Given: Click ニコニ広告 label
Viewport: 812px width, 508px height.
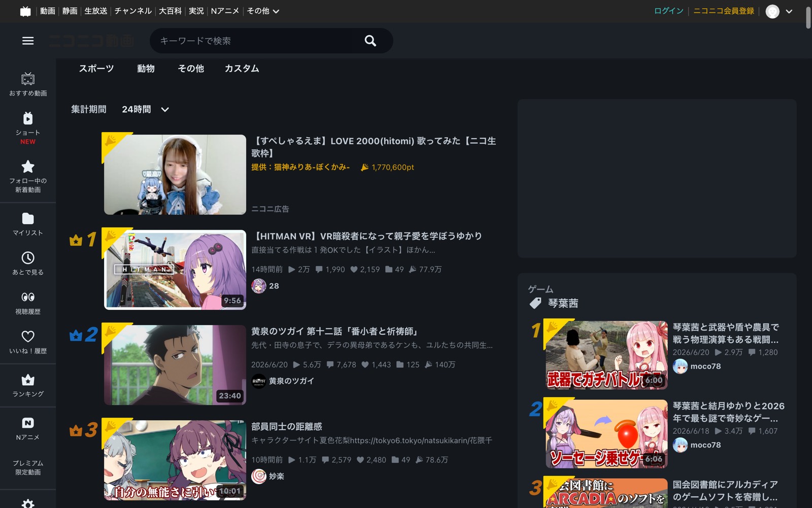Looking at the screenshot, I should click(x=270, y=209).
